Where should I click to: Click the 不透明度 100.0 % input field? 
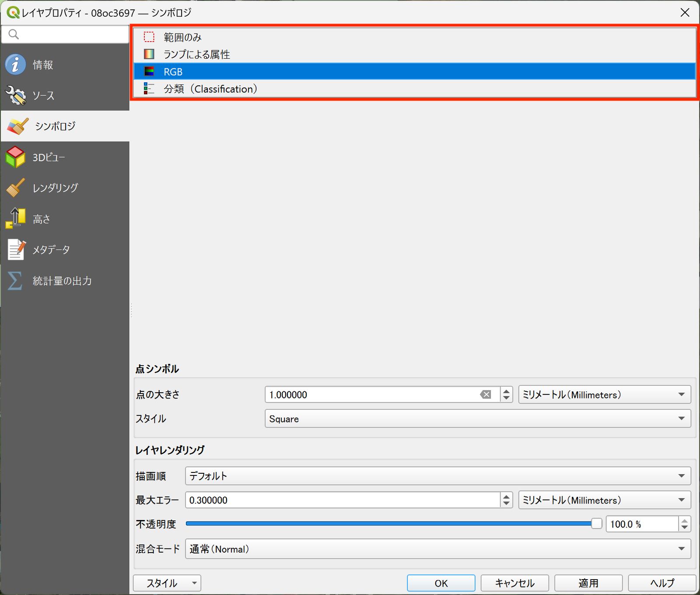[x=642, y=524]
